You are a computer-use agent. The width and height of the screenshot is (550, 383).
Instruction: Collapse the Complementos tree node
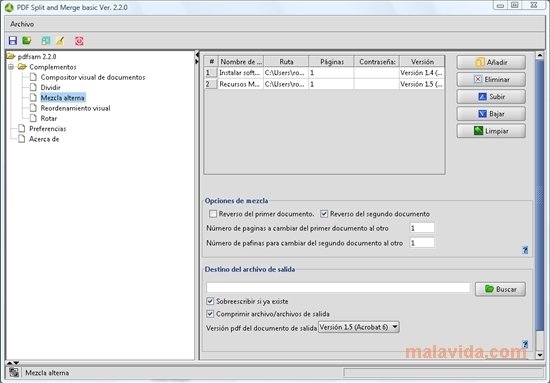pos(11,67)
